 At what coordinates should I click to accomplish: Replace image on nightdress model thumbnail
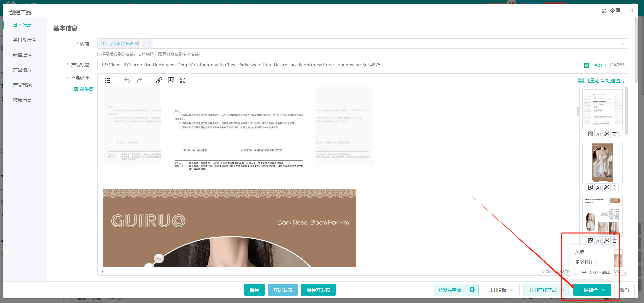[x=590, y=187]
